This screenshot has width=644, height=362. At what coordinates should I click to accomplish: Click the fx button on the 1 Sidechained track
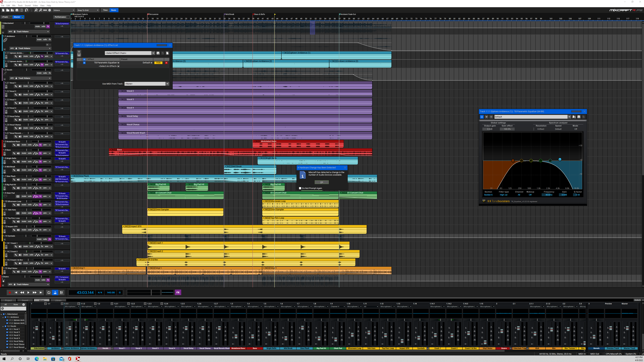coord(48,26)
